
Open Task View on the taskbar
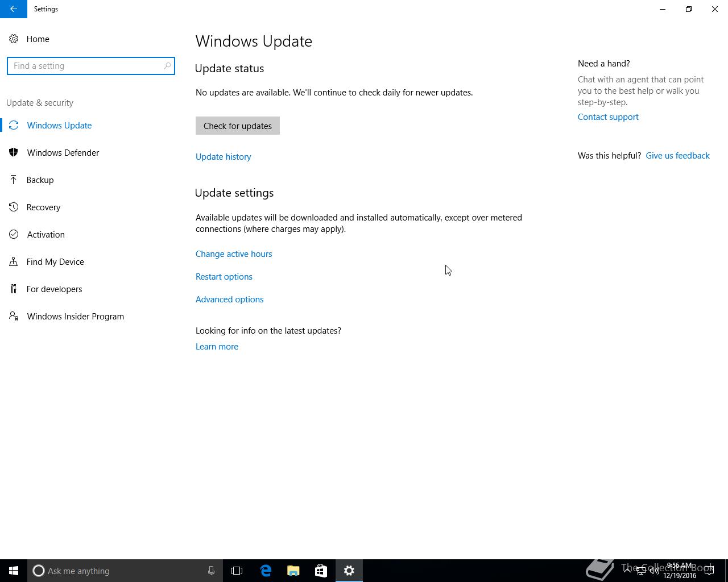click(237, 571)
